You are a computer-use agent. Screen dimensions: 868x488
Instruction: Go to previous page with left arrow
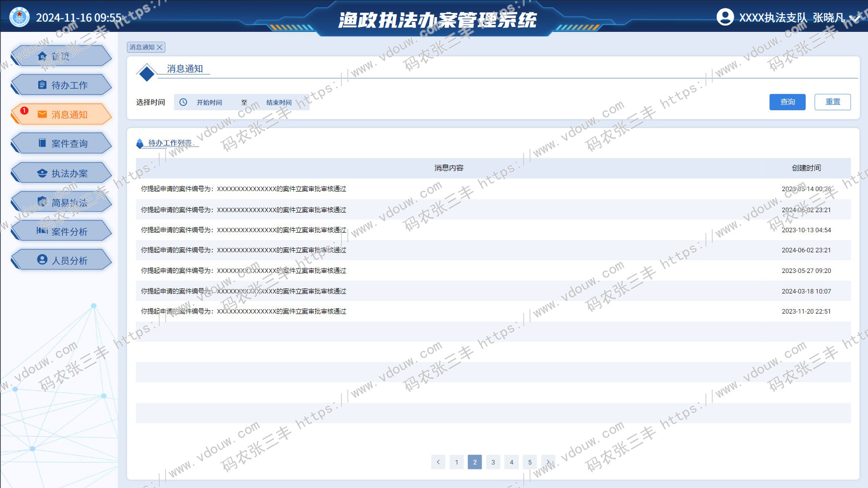point(438,462)
